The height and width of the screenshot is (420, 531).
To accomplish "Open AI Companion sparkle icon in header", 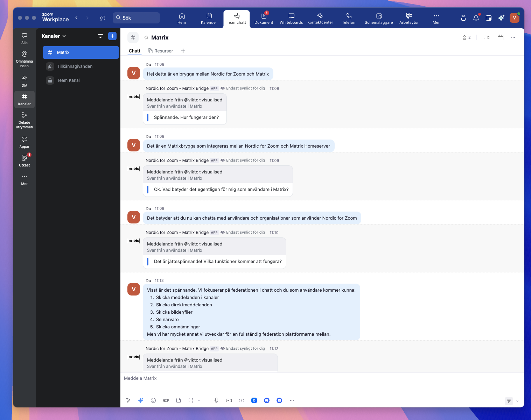I will coord(501,18).
